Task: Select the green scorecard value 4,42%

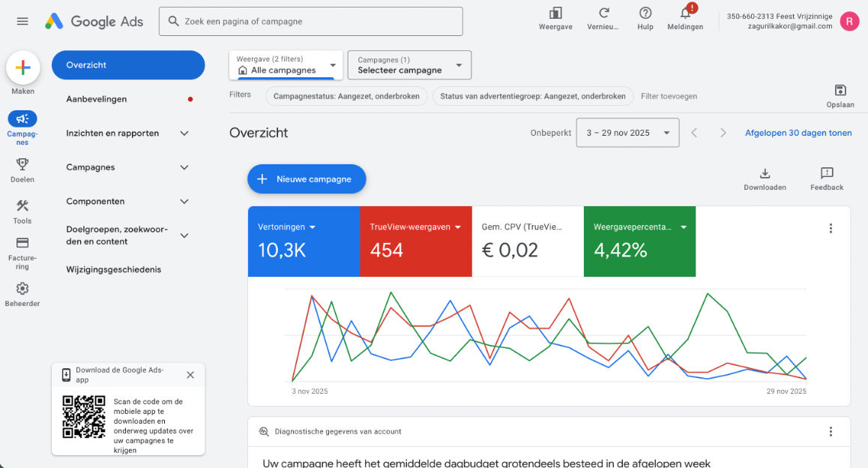Action: pyautogui.click(x=621, y=250)
